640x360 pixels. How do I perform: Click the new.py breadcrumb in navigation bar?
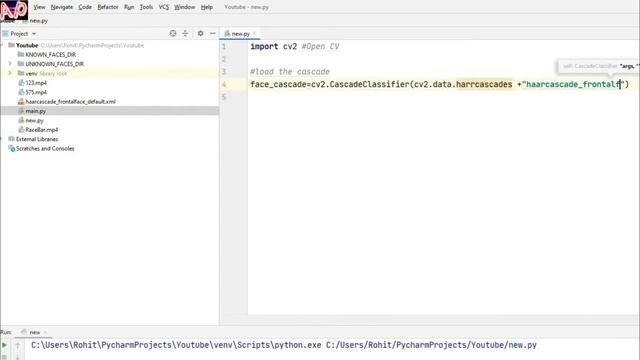click(38, 20)
